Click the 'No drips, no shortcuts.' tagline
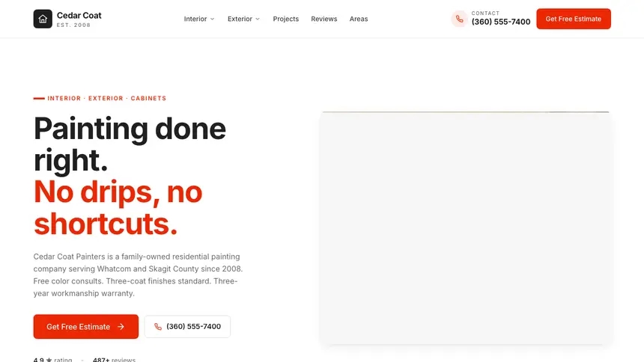The width and height of the screenshot is (644, 362). [118, 208]
